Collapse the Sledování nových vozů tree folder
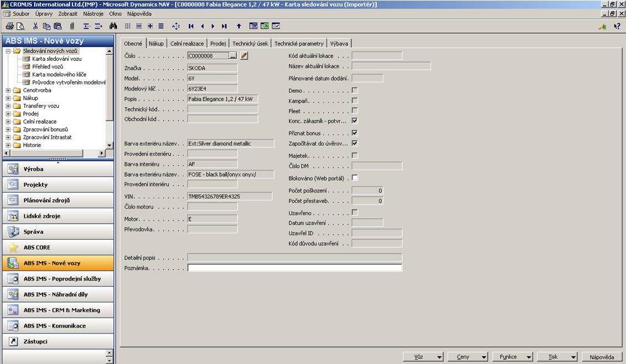The height and width of the screenshot is (364, 626). (8, 51)
